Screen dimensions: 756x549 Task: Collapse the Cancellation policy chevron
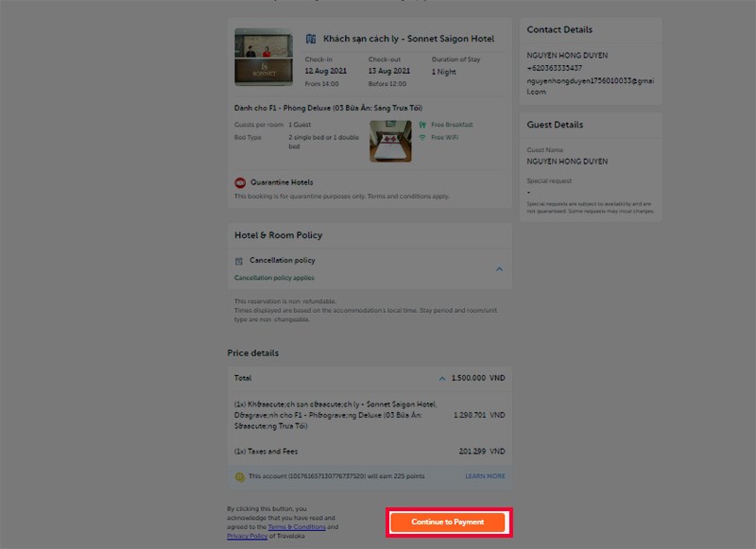pos(500,269)
